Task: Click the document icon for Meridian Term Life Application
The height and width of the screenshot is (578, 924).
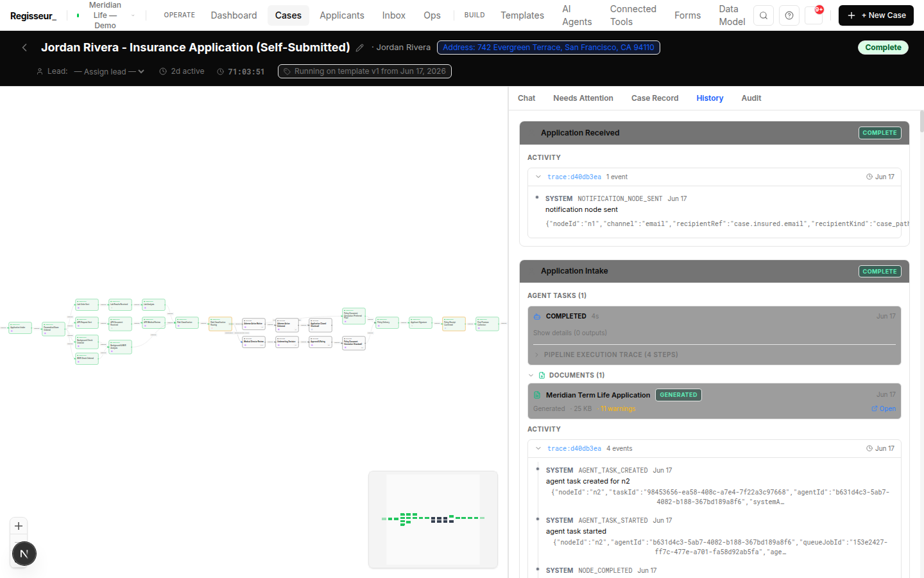Action: click(x=537, y=395)
